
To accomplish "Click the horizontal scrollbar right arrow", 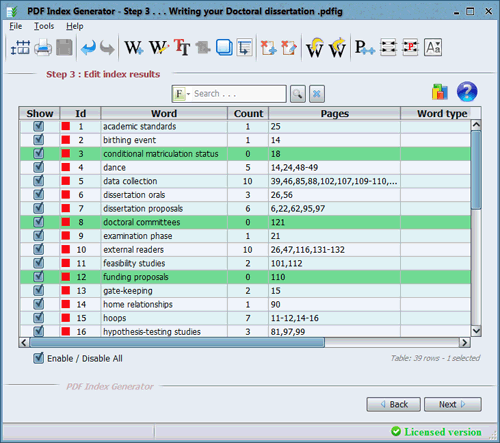I will coord(464,342).
